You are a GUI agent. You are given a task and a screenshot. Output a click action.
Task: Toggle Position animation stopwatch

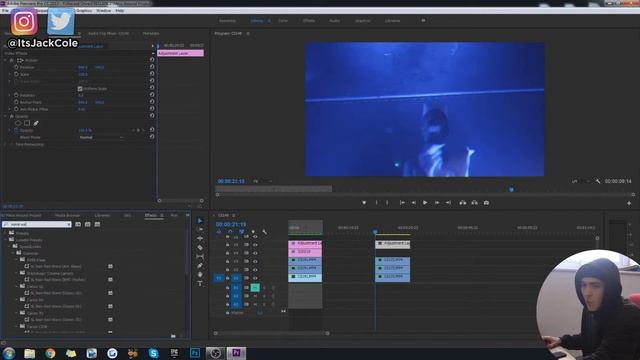[16, 67]
